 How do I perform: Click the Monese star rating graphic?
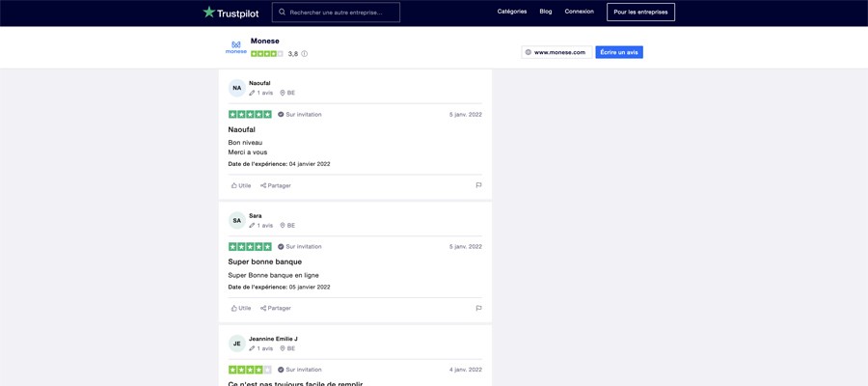click(267, 54)
